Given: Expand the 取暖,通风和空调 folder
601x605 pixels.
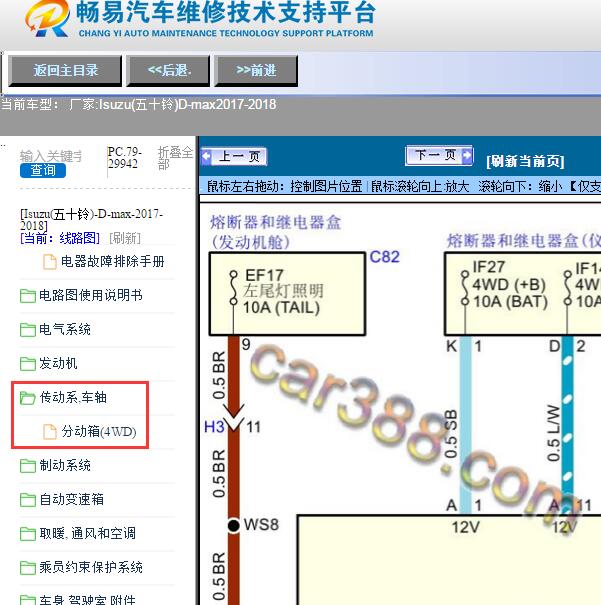Looking at the screenshot, I should (x=88, y=534).
